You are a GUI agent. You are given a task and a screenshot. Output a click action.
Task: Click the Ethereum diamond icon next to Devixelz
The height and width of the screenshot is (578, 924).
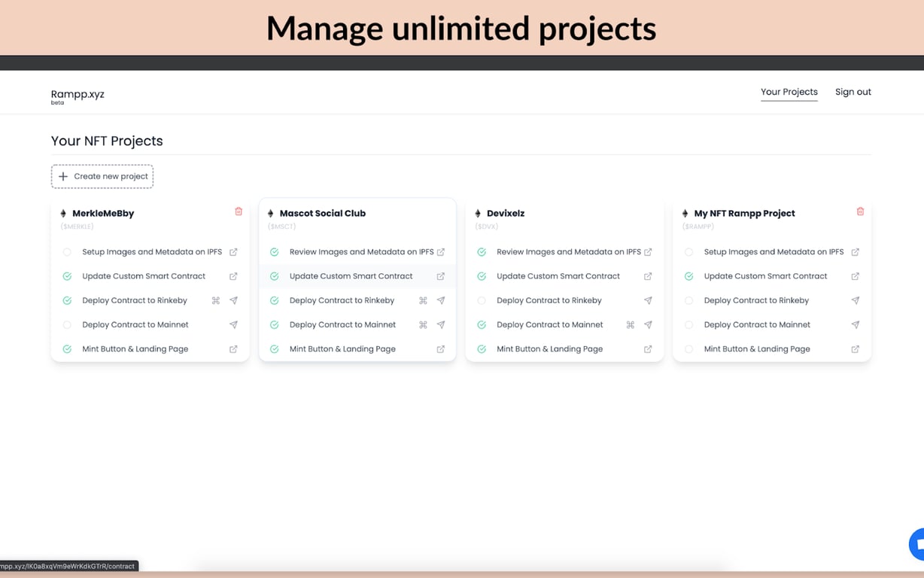[x=479, y=213]
